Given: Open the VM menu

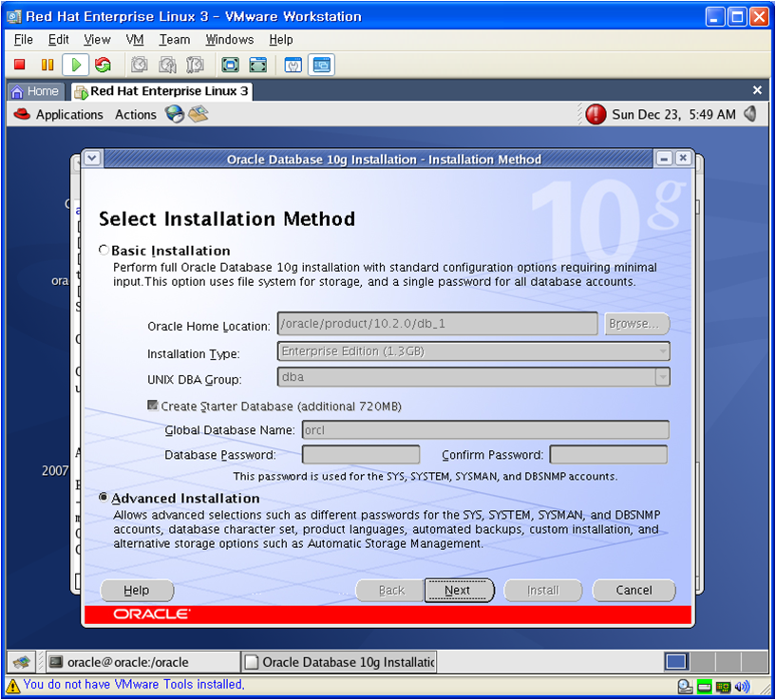Looking at the screenshot, I should pos(135,40).
